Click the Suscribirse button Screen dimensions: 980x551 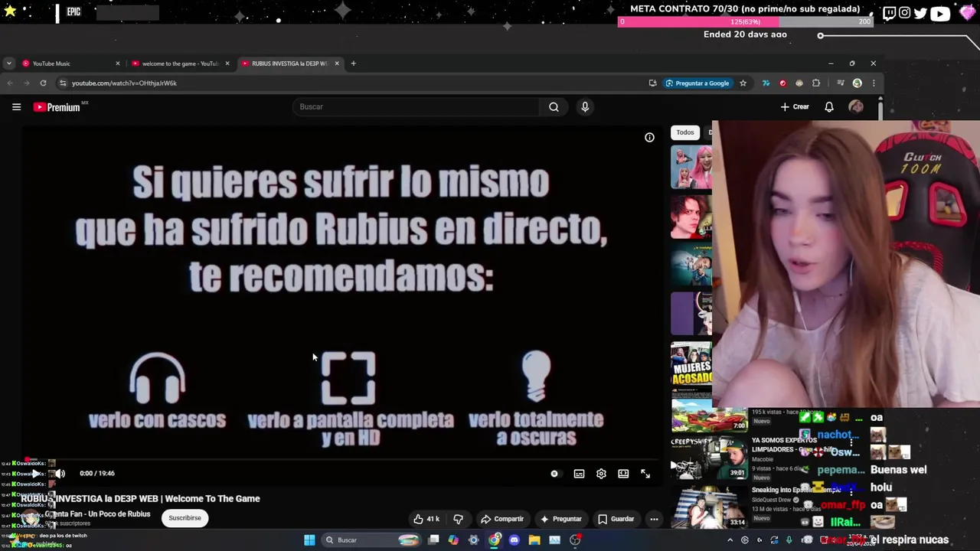pyautogui.click(x=185, y=518)
